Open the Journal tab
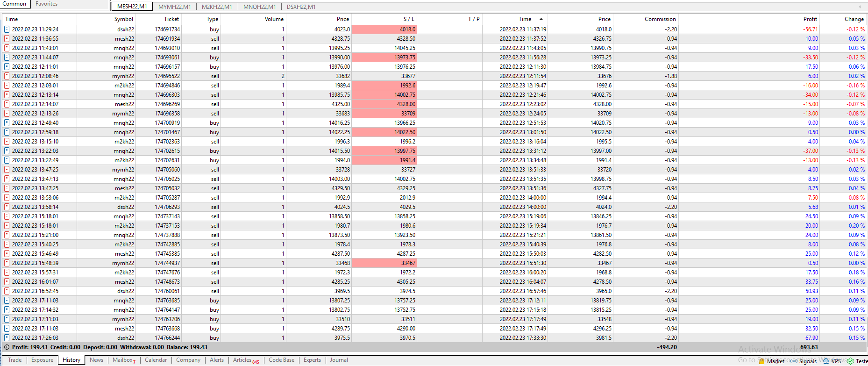 [x=339, y=360]
